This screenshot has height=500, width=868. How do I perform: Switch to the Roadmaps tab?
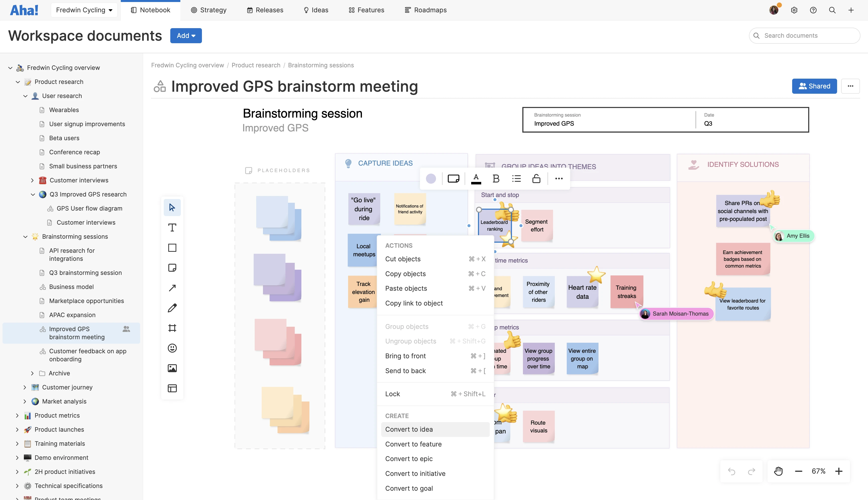pos(426,10)
